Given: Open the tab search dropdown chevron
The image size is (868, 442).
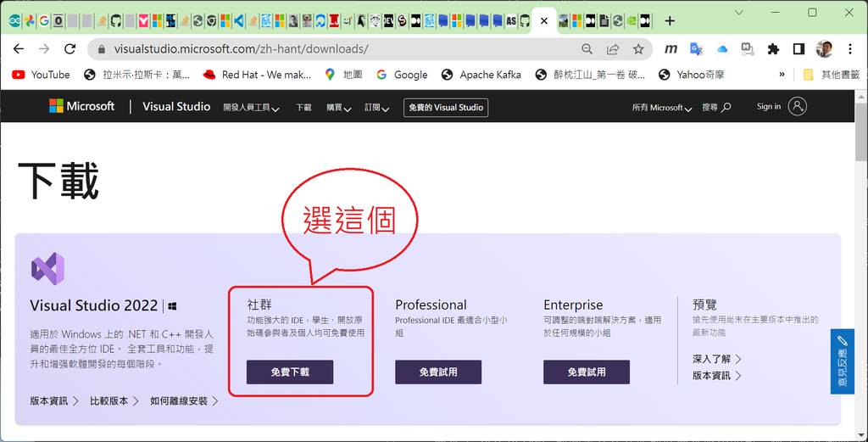Looking at the screenshot, I should [739, 12].
